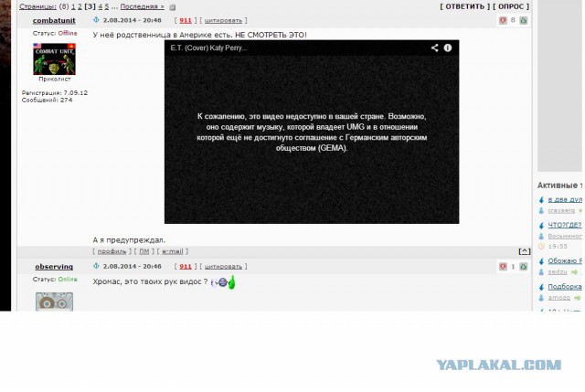Click user icon next to sedzu

click(541, 272)
